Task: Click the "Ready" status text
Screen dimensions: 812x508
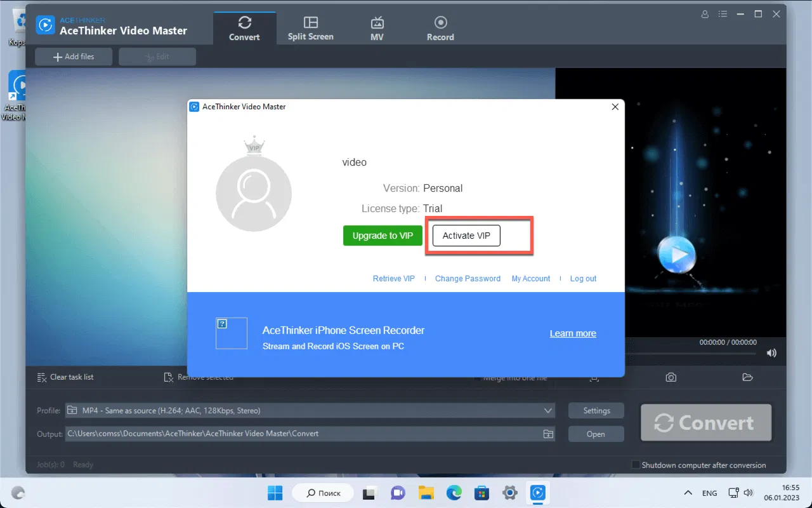Action: pos(83,465)
